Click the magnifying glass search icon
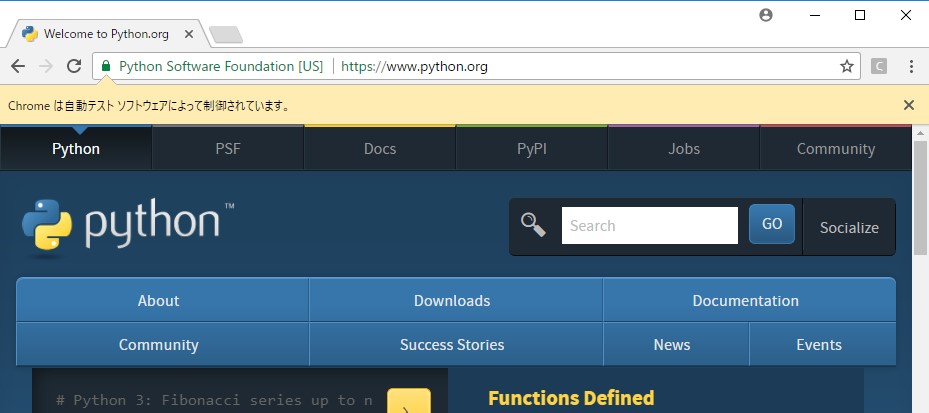 [533, 225]
